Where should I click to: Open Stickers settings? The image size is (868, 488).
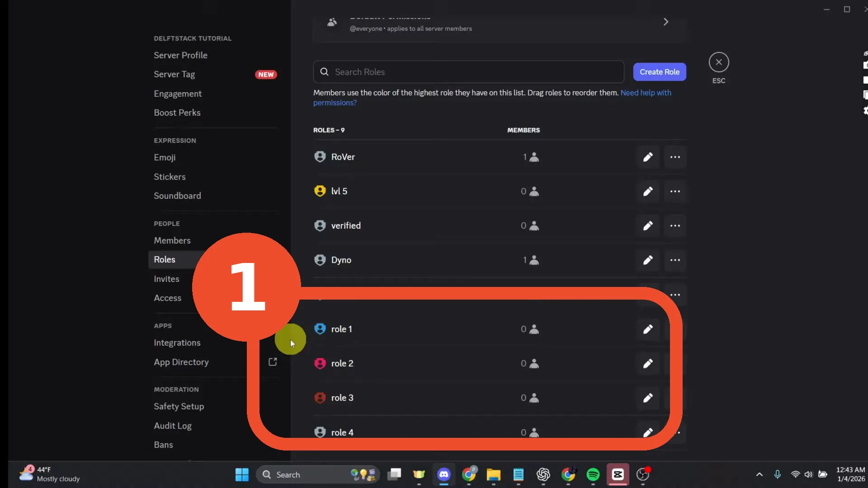[170, 177]
